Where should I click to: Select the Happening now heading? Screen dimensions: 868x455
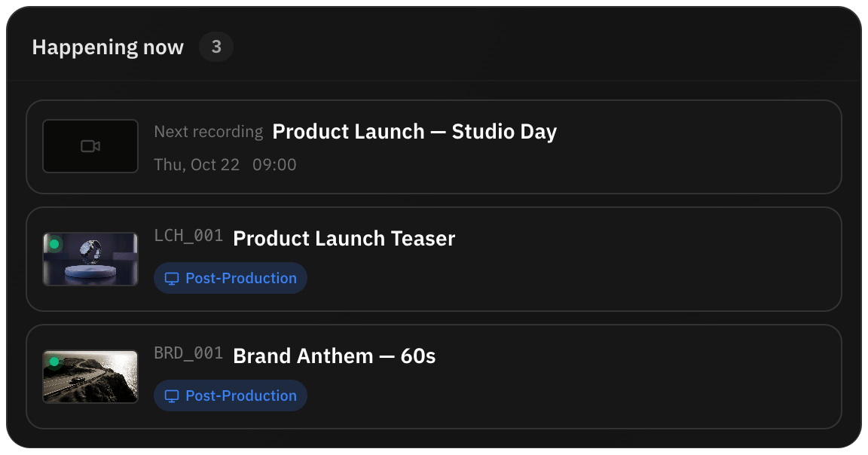108,47
